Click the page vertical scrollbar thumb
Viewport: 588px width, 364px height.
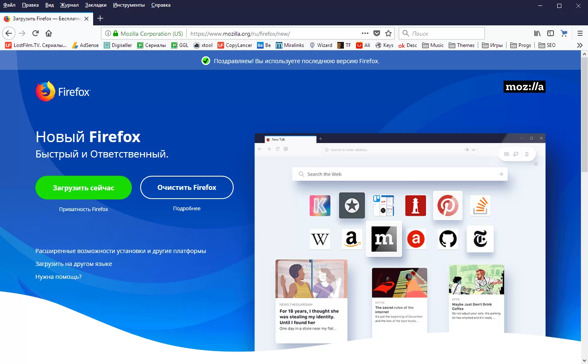pos(584,114)
